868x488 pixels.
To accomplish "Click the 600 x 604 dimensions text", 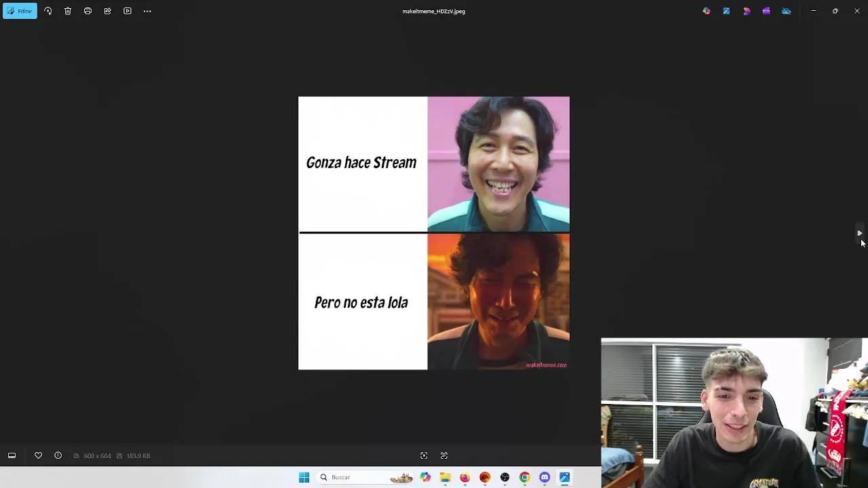I will tap(97, 456).
